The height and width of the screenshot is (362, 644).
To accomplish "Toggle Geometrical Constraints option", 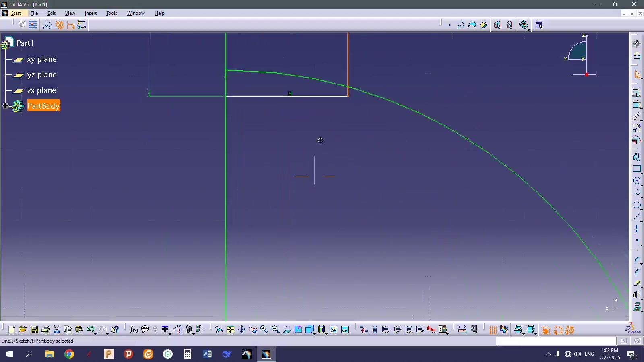I will [x=60, y=25].
